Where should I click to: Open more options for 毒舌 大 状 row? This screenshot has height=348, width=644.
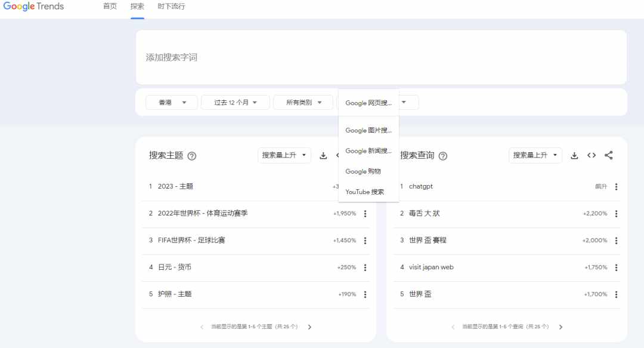616,214
